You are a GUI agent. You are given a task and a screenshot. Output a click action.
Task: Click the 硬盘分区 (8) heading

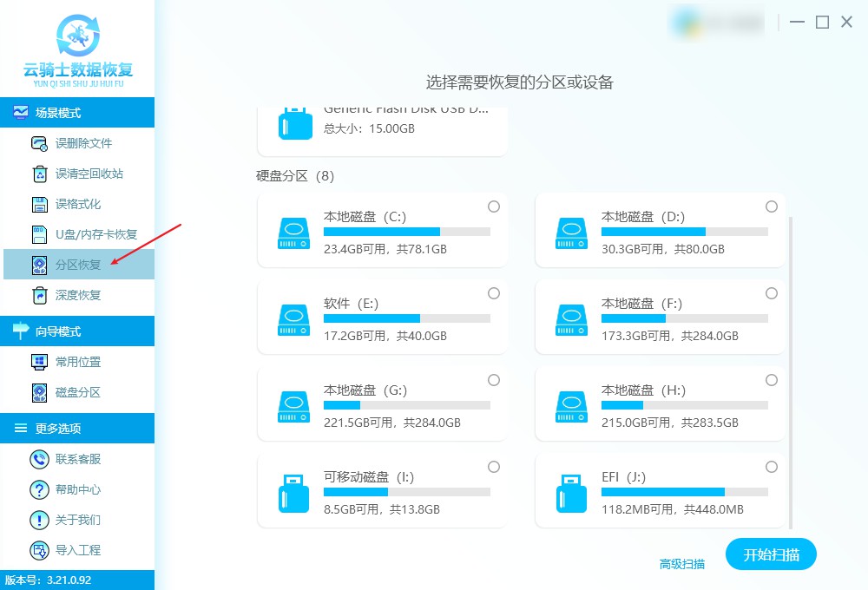pyautogui.click(x=295, y=176)
